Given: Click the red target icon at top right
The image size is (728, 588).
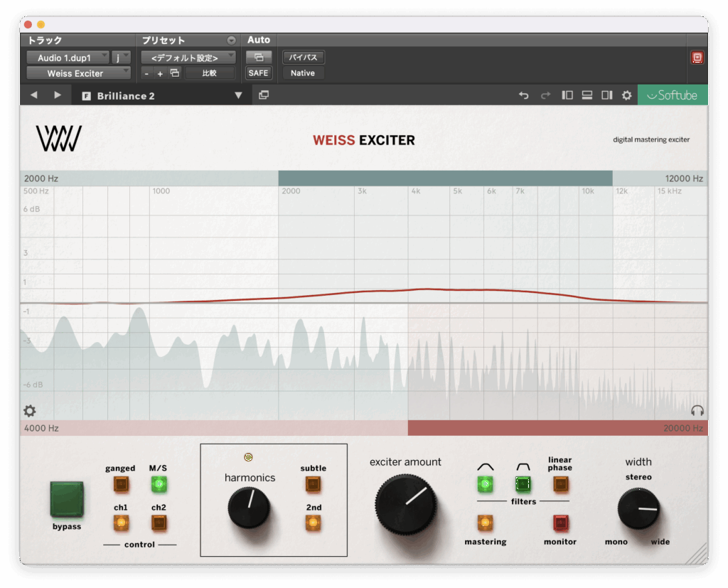Looking at the screenshot, I should [697, 58].
